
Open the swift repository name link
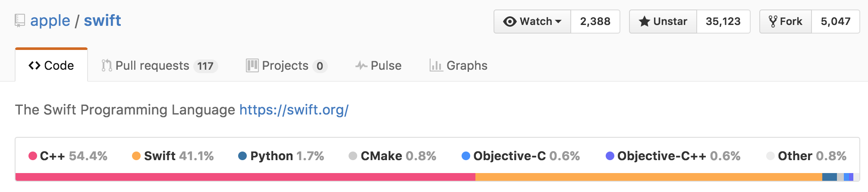102,21
